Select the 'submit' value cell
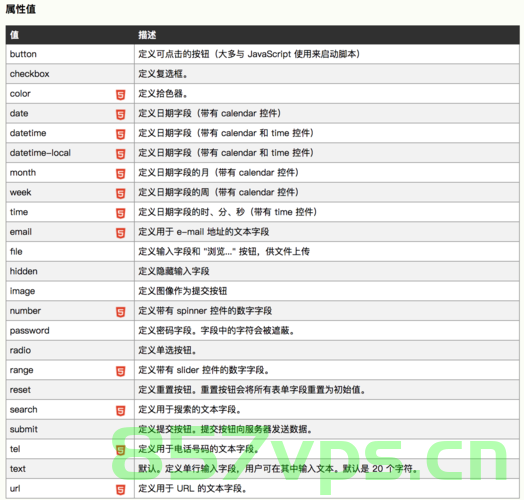The image size is (524, 500). [70, 429]
